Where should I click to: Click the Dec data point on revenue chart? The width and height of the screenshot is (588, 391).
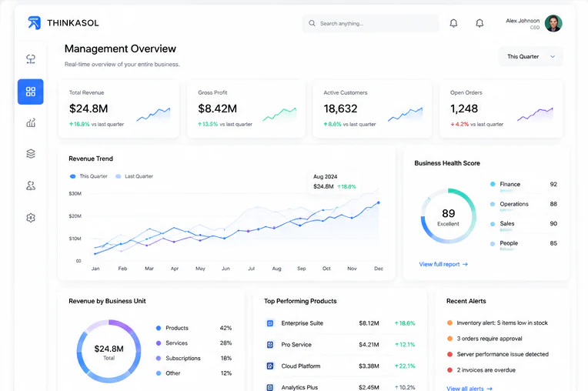(x=379, y=202)
